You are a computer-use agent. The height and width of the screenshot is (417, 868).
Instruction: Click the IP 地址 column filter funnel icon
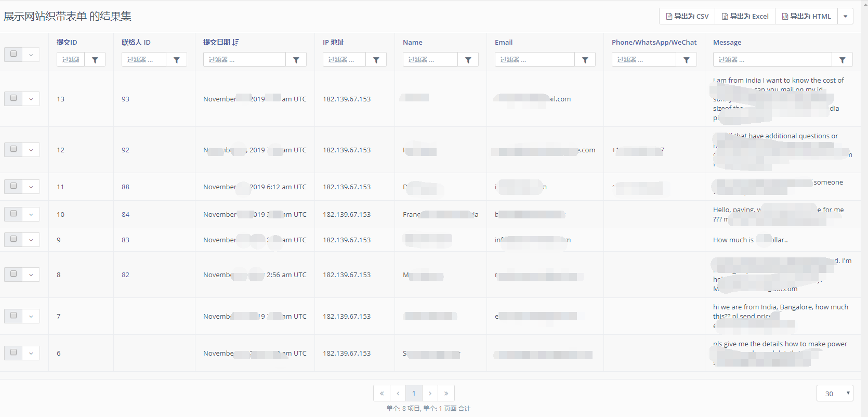(376, 60)
